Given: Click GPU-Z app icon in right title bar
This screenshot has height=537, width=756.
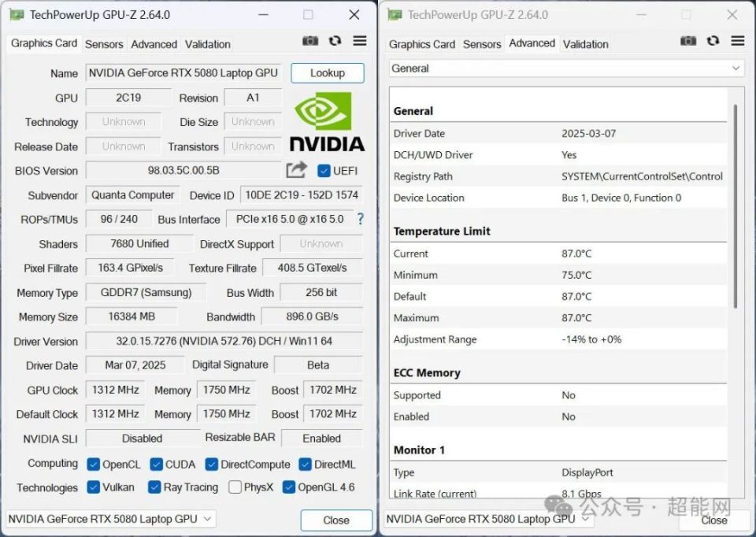Looking at the screenshot, I should tap(395, 15).
